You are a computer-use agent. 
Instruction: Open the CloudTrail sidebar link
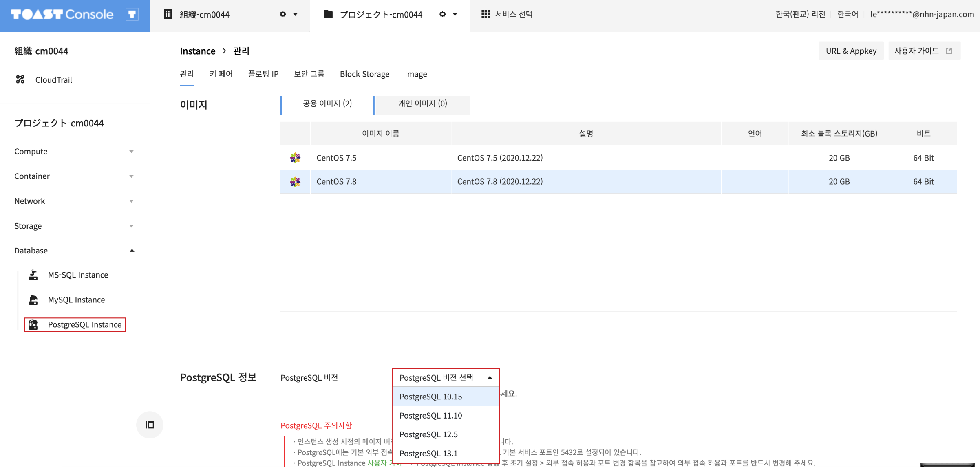click(x=53, y=79)
